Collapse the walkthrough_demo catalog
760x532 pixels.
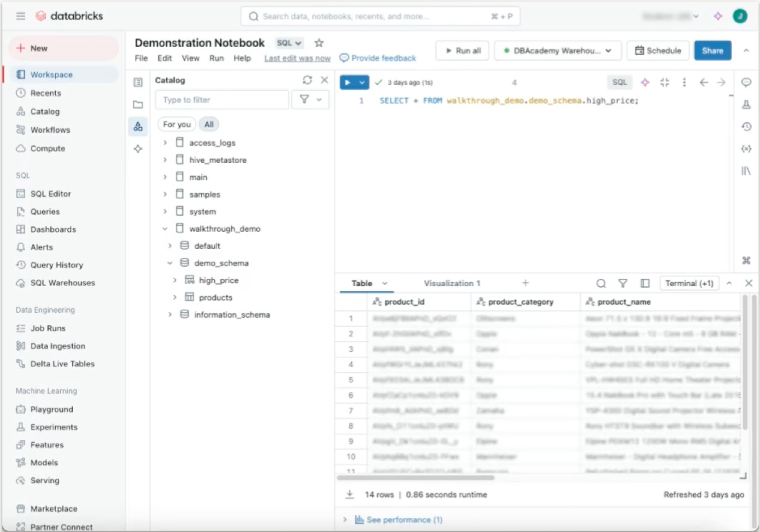click(165, 228)
